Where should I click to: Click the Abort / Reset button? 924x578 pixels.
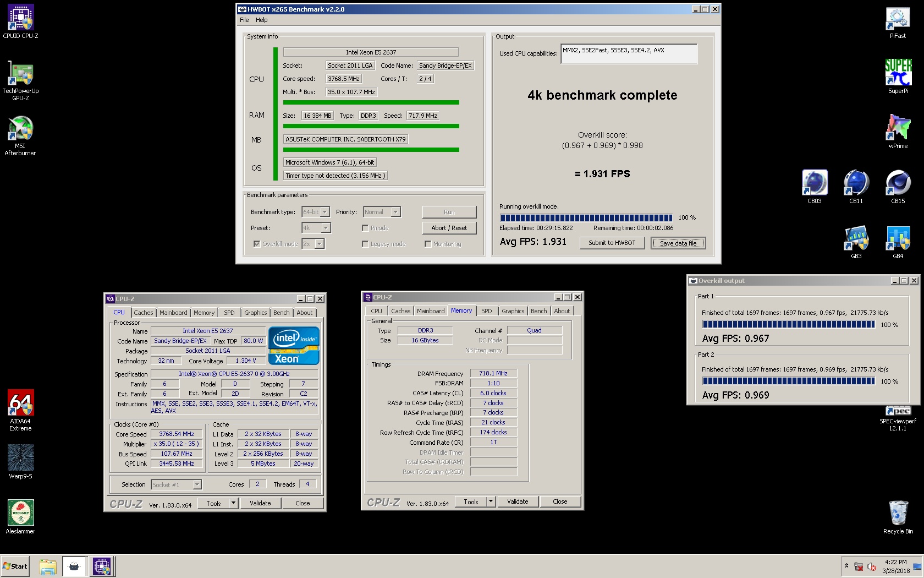(449, 228)
